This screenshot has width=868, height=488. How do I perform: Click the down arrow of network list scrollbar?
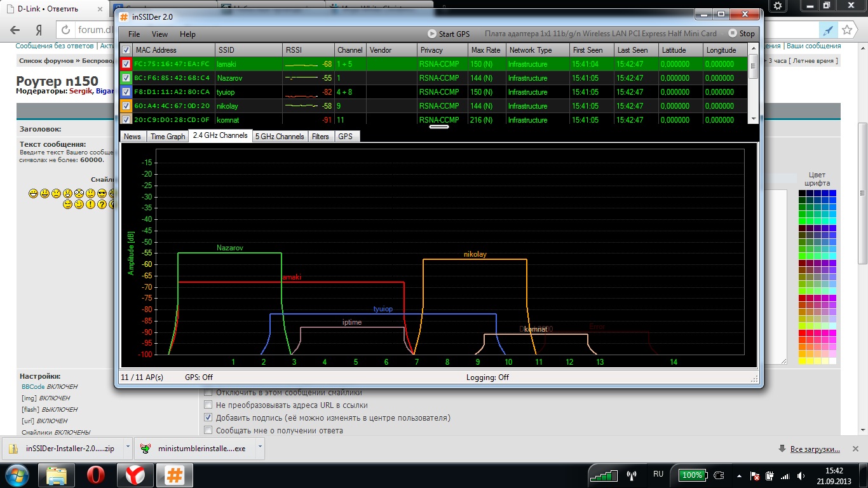pos(753,119)
